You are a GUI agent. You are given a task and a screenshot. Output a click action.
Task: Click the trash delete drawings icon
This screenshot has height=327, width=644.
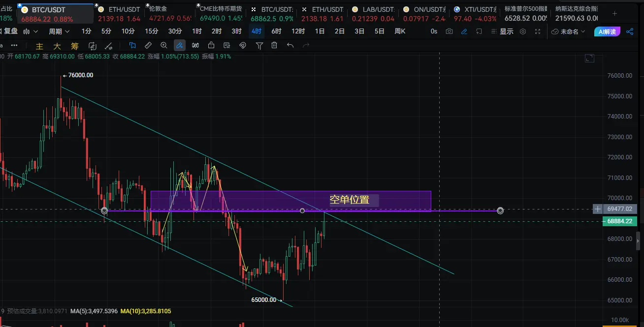click(x=274, y=45)
